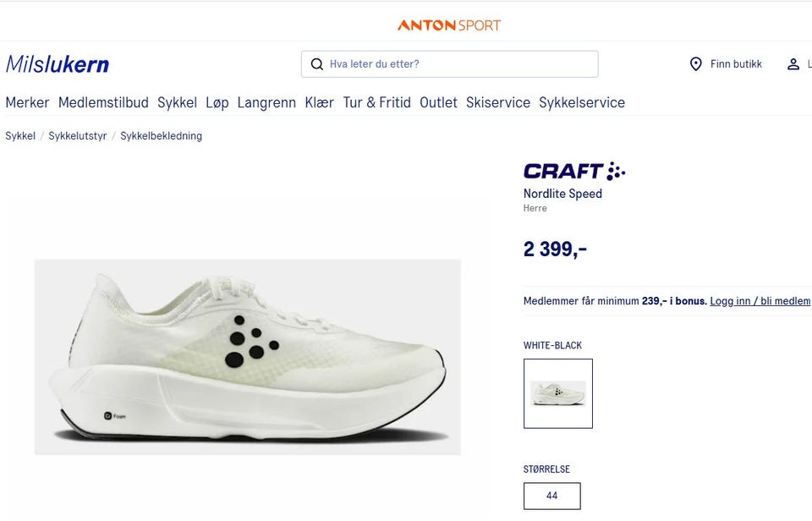
Task: Go to the Skiservice page
Action: 498,102
